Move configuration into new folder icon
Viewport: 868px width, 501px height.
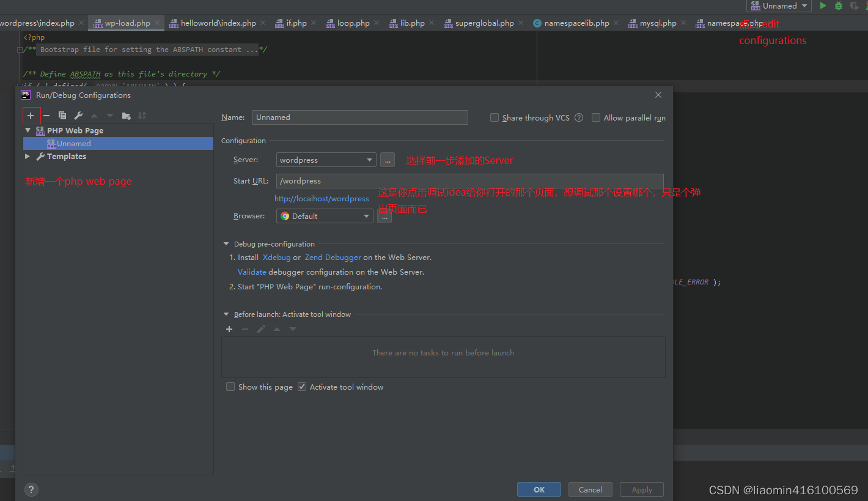coord(126,116)
